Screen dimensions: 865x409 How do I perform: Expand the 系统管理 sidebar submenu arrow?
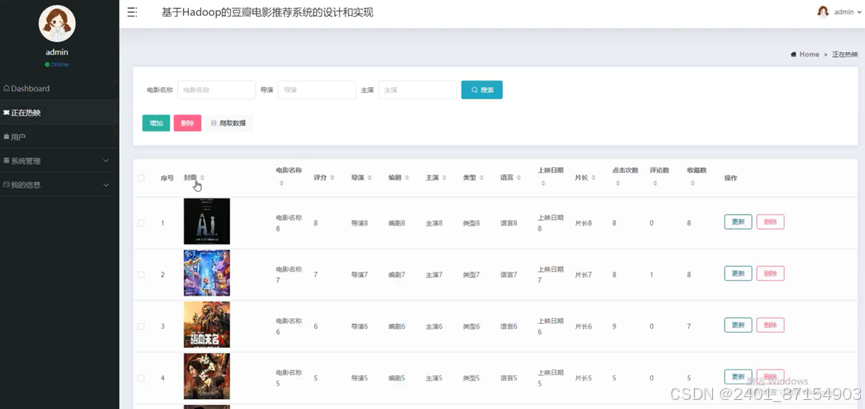[x=106, y=161]
